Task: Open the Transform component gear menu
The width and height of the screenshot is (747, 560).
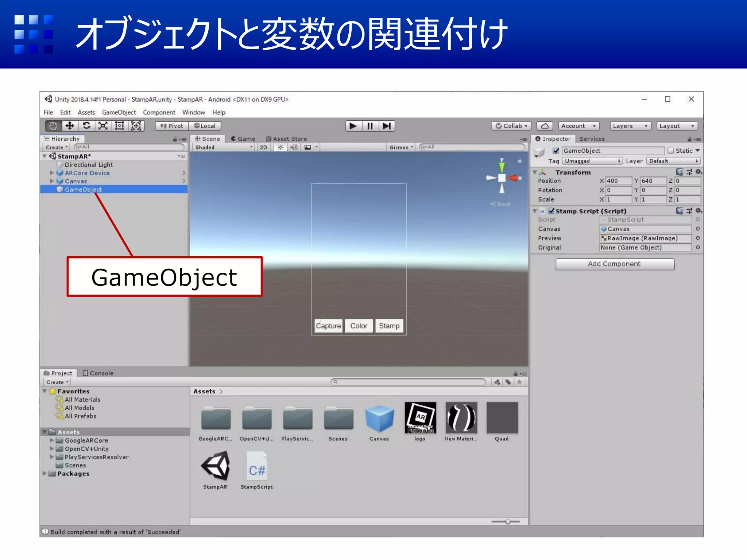Action: click(x=698, y=172)
